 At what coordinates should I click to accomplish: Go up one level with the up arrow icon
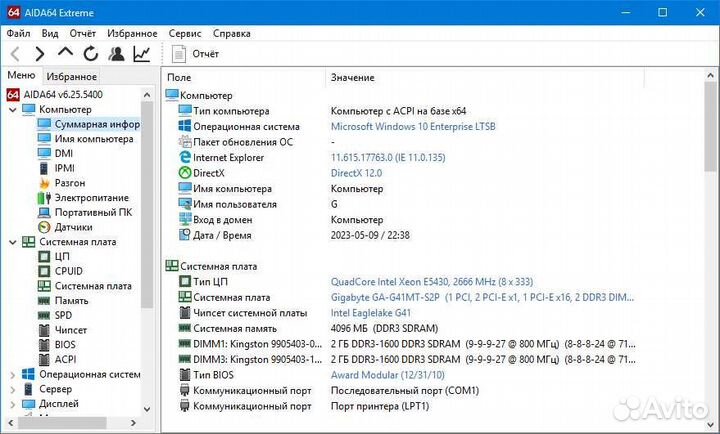click(x=65, y=52)
